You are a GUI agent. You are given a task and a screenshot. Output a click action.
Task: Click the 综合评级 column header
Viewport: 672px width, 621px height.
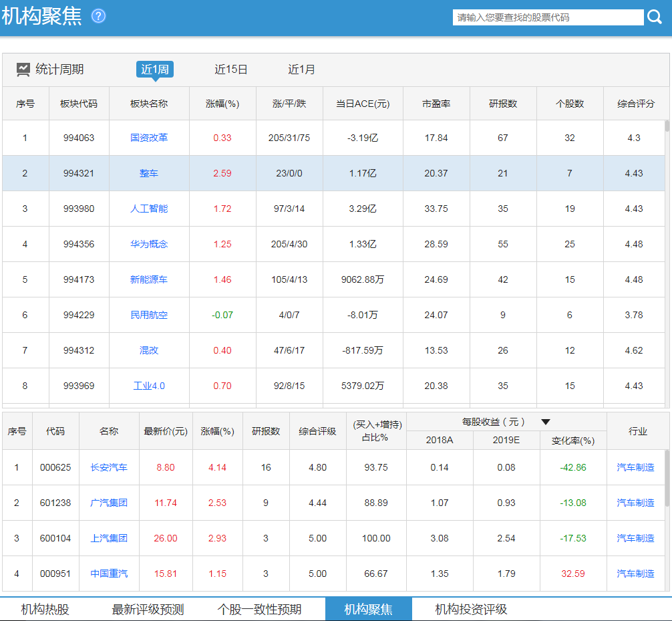tap(317, 431)
